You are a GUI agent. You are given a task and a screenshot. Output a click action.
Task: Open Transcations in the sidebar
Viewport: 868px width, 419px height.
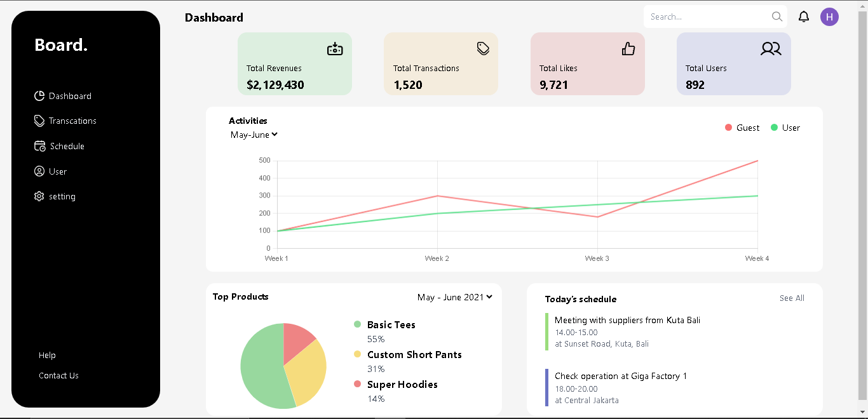(72, 121)
